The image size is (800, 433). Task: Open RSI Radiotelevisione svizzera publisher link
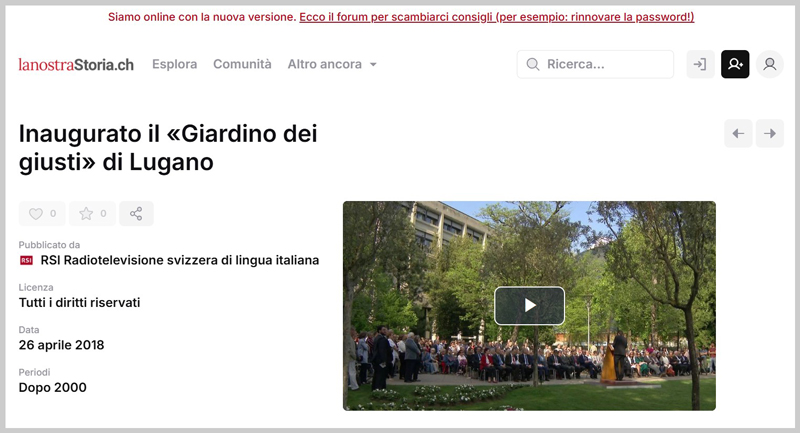coord(180,260)
